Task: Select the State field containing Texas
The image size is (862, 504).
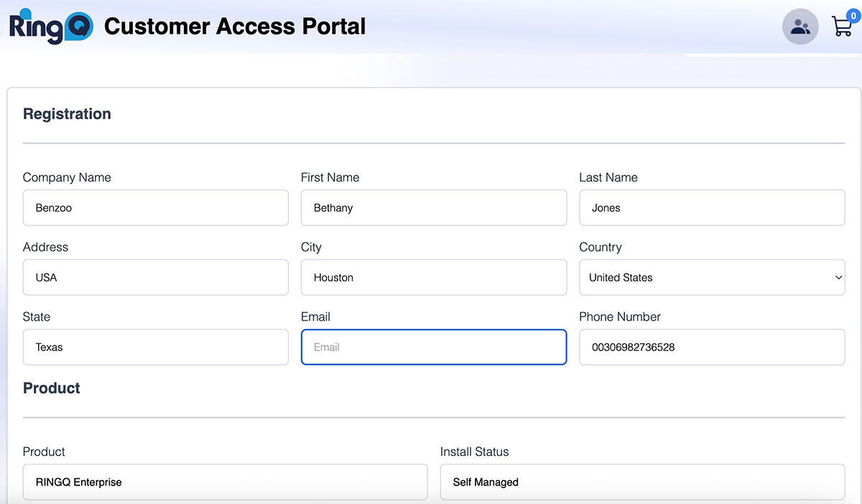Action: (x=155, y=347)
